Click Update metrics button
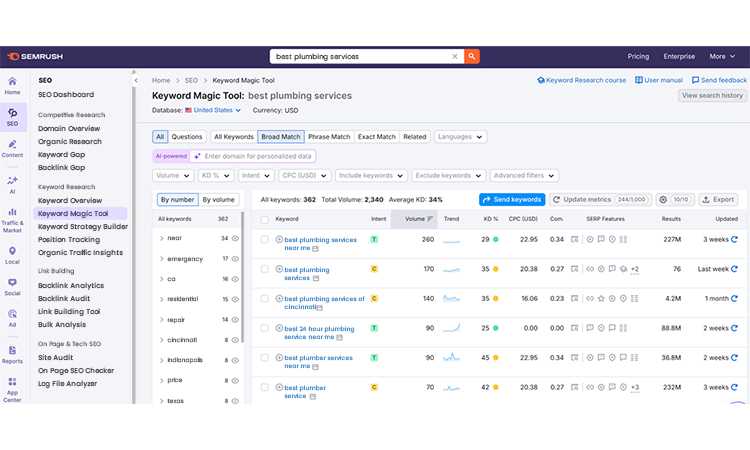Viewport: 750px width, 450px height. pos(600,199)
